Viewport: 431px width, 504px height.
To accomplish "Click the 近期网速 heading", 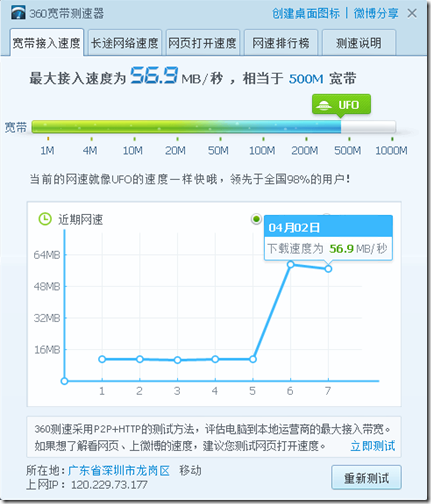I will (x=81, y=220).
